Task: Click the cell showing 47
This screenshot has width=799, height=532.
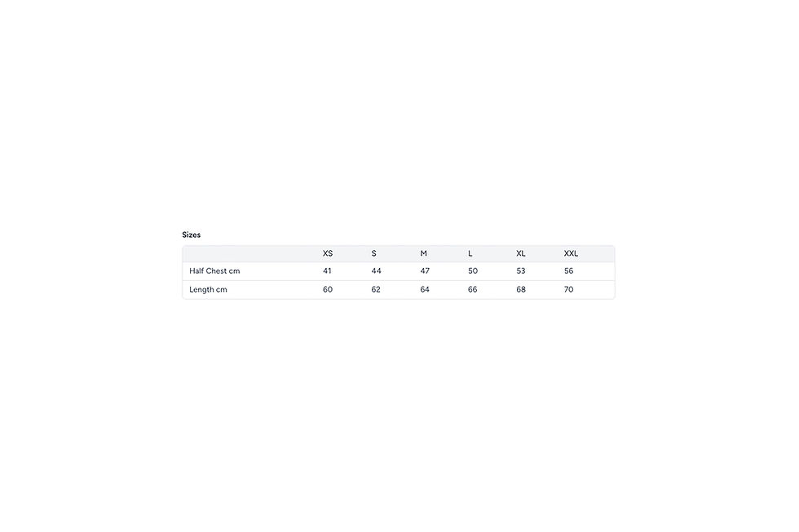Action: coord(425,271)
